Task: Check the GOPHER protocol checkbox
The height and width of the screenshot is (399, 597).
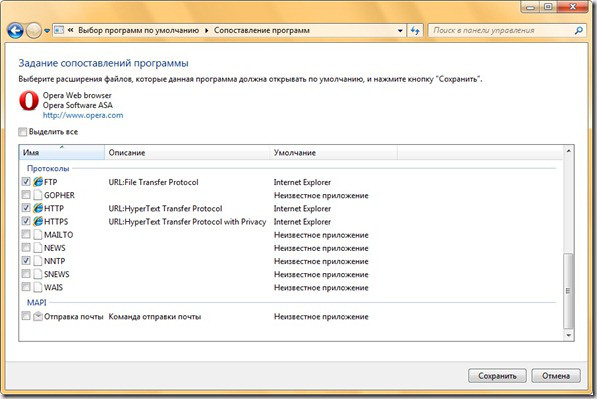Action: pos(26,195)
